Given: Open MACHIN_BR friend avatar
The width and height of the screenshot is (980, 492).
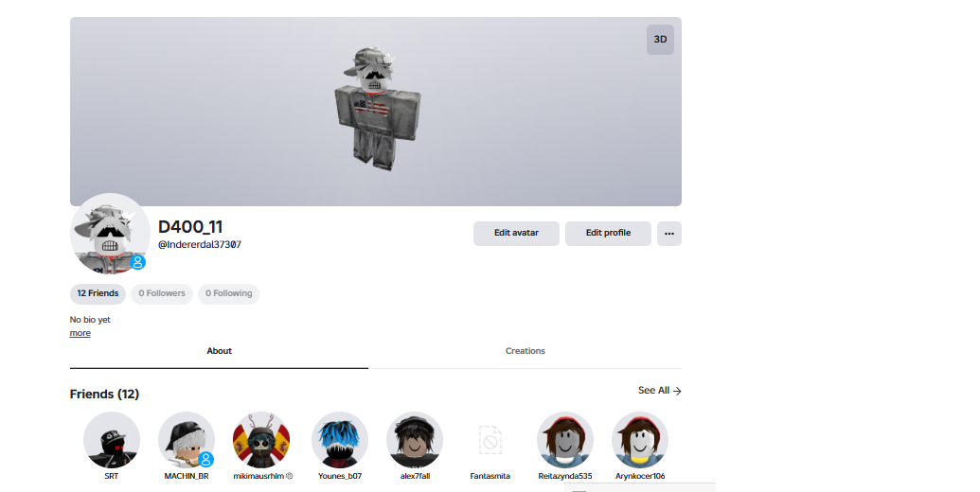Looking at the screenshot, I should click(x=187, y=440).
